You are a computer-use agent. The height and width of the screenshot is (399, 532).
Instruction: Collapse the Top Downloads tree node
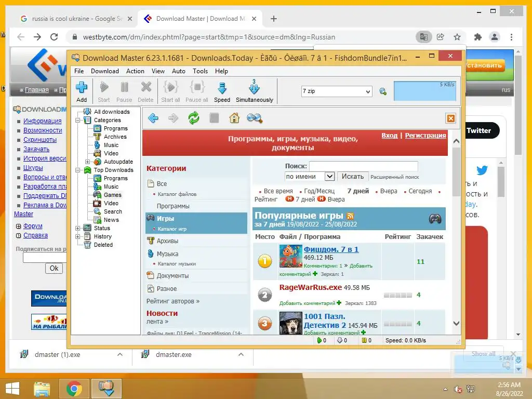pyautogui.click(x=78, y=170)
